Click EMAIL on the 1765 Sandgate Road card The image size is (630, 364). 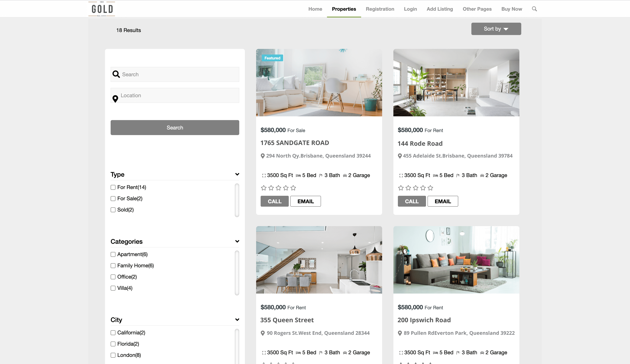[305, 201]
